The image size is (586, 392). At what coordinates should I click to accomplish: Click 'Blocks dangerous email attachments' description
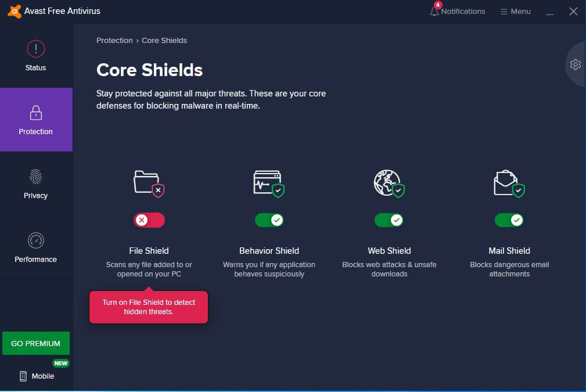[509, 269]
